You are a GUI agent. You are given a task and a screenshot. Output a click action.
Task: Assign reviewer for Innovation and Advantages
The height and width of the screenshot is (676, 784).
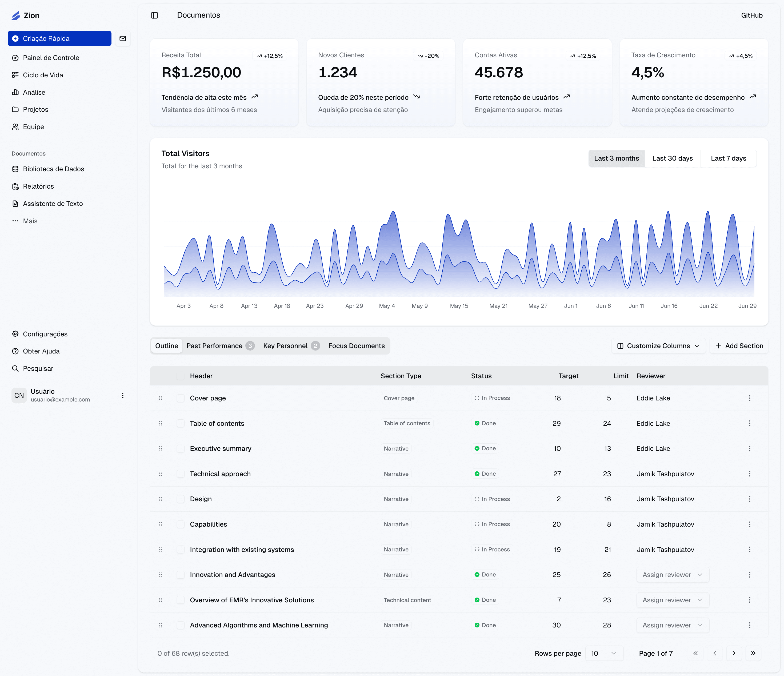click(672, 575)
